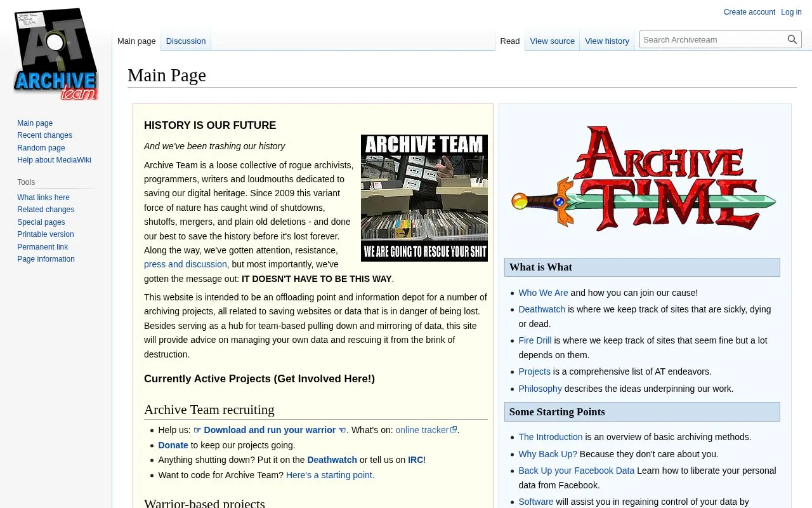Open the View history tab
The height and width of the screenshot is (508, 812).
[607, 41]
